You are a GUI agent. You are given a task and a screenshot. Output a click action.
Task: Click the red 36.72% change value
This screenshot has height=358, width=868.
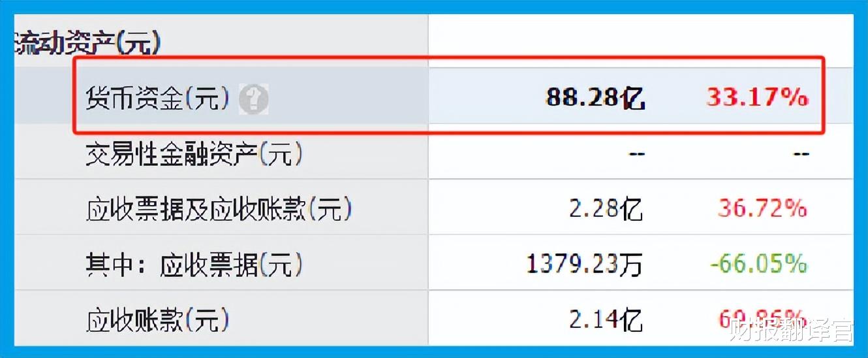point(762,209)
